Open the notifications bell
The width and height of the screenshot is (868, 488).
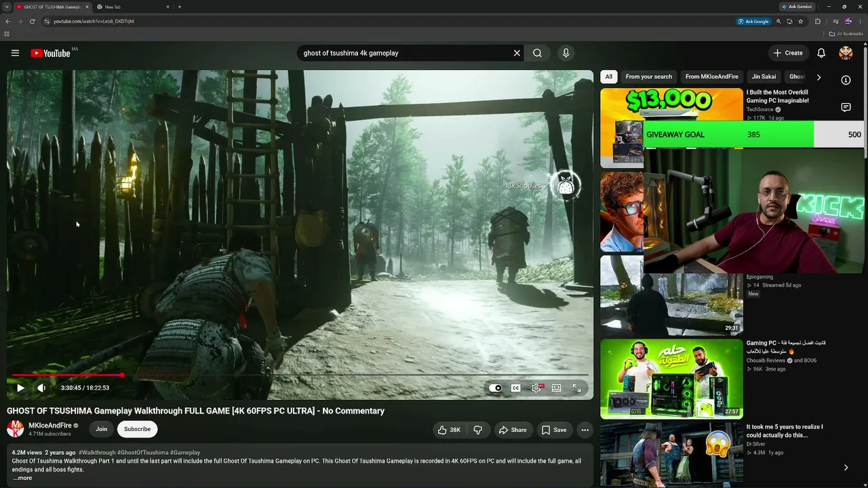821,53
